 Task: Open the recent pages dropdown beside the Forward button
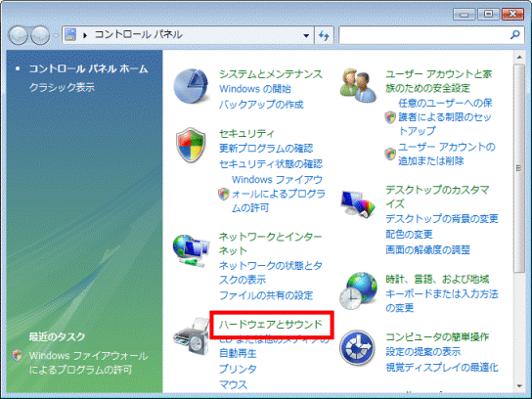point(56,35)
